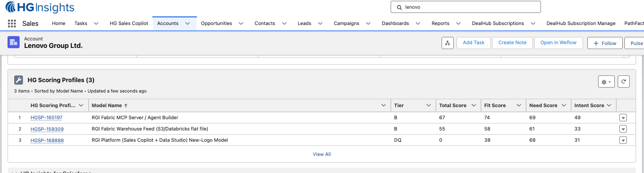The width and height of the screenshot is (644, 173).
Task: Switch to the Tasks tab
Action: tap(81, 23)
